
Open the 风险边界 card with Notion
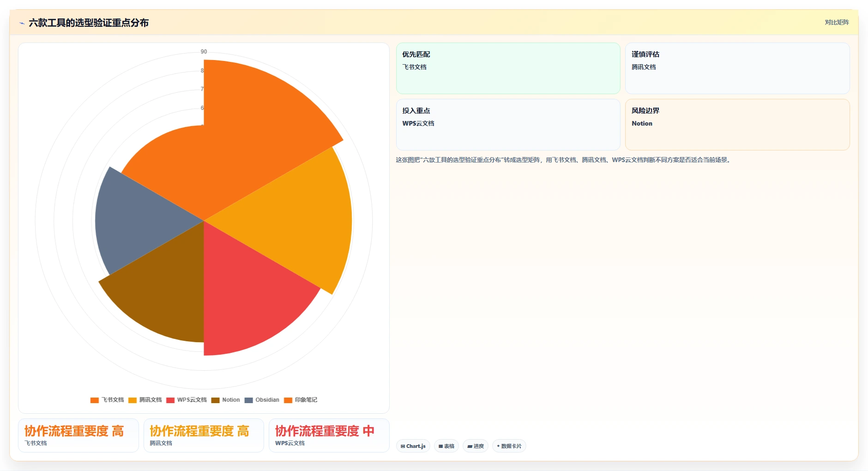pos(737,125)
